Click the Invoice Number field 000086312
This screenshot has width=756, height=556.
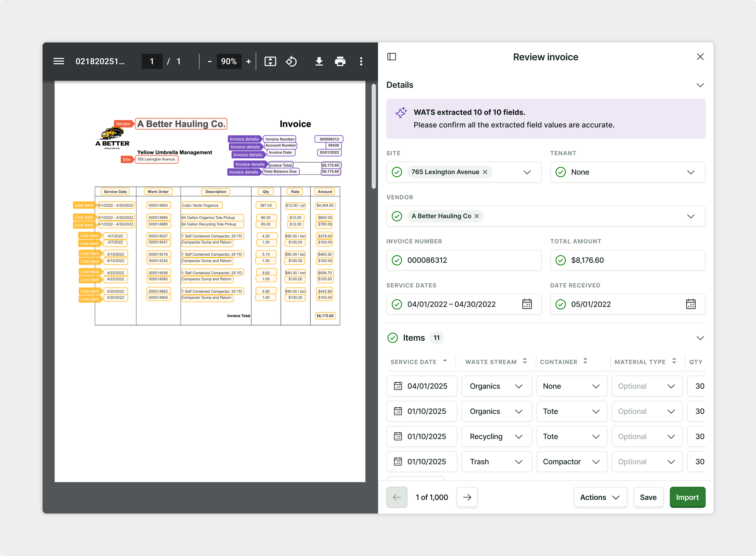pyautogui.click(x=463, y=260)
